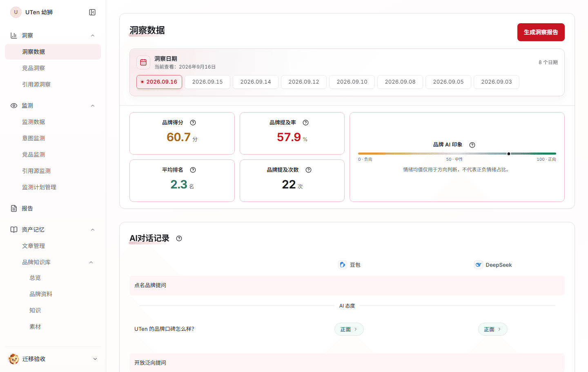Select the currently active 2026.09.16 date
The image size is (588, 372).
point(159,82)
